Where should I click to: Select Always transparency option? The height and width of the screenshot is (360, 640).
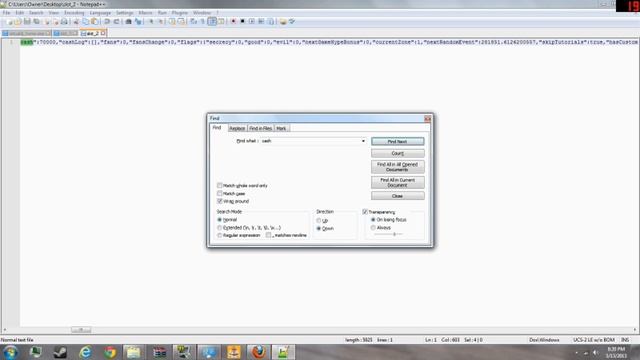pos(373,228)
